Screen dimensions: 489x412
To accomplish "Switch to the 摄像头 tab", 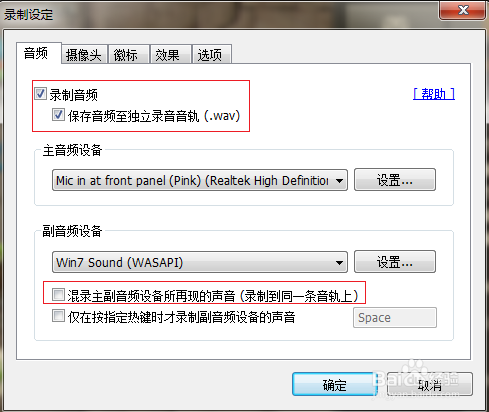I will pyautogui.click(x=84, y=54).
